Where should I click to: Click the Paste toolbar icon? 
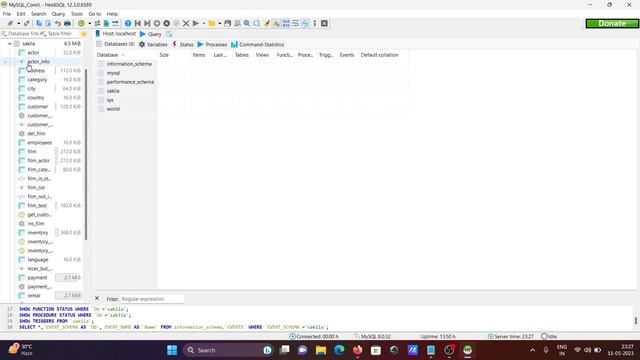coord(48,23)
